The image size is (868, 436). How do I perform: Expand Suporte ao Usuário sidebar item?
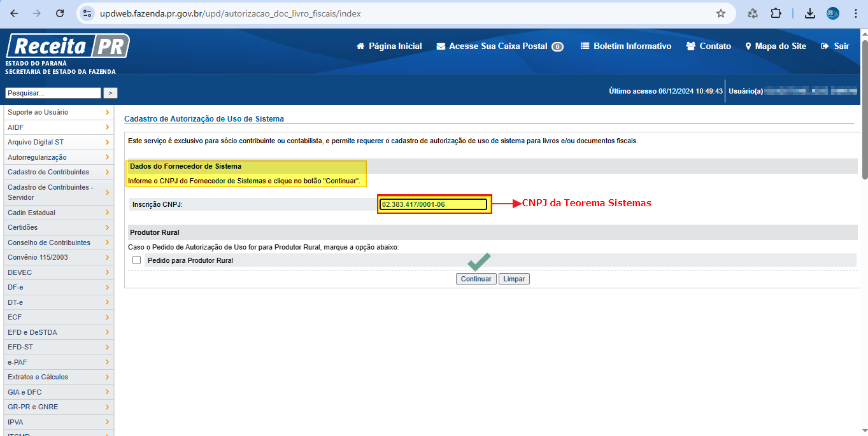pyautogui.click(x=59, y=113)
